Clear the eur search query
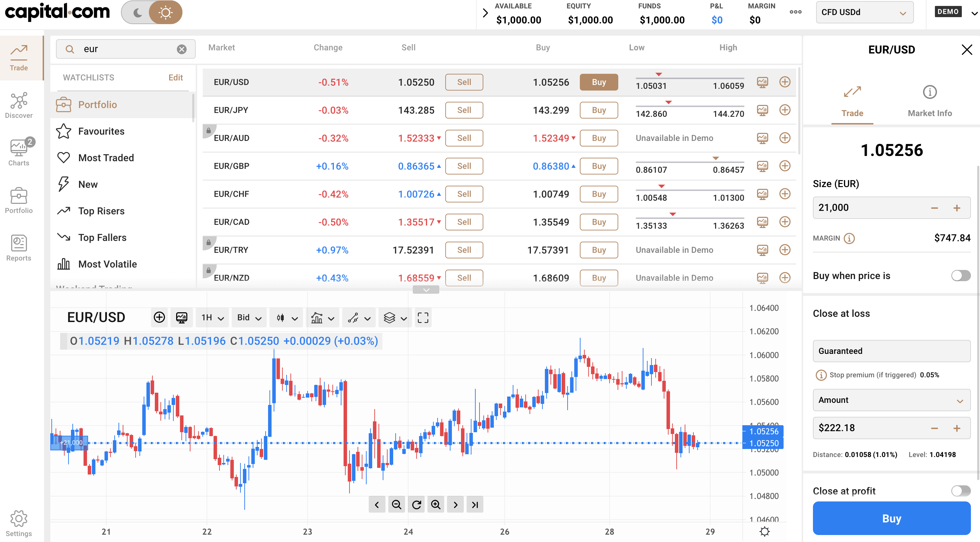Viewport: 980px width, 542px height. click(x=181, y=49)
